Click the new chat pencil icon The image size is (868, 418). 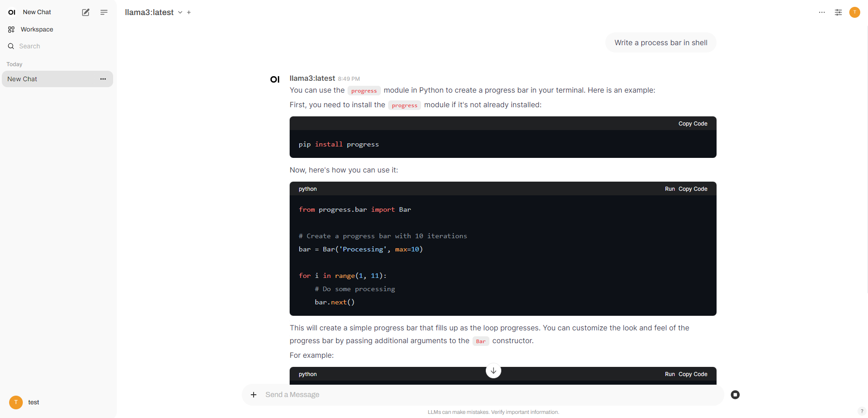(x=86, y=12)
